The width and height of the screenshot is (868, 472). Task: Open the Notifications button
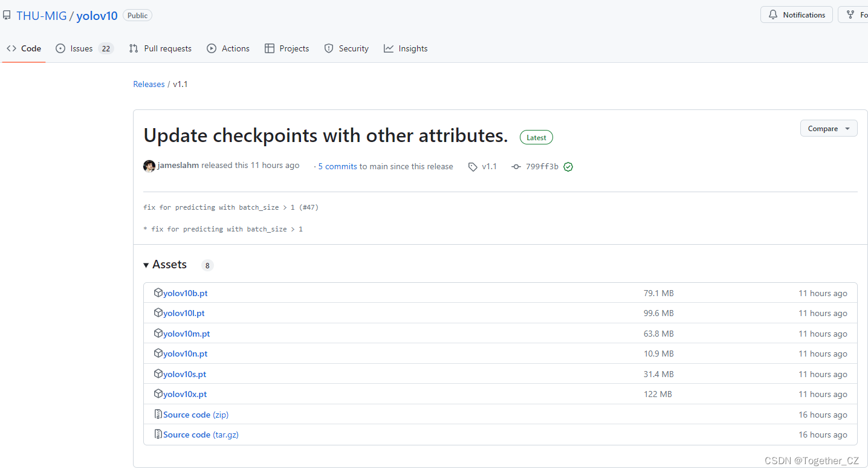tap(796, 15)
